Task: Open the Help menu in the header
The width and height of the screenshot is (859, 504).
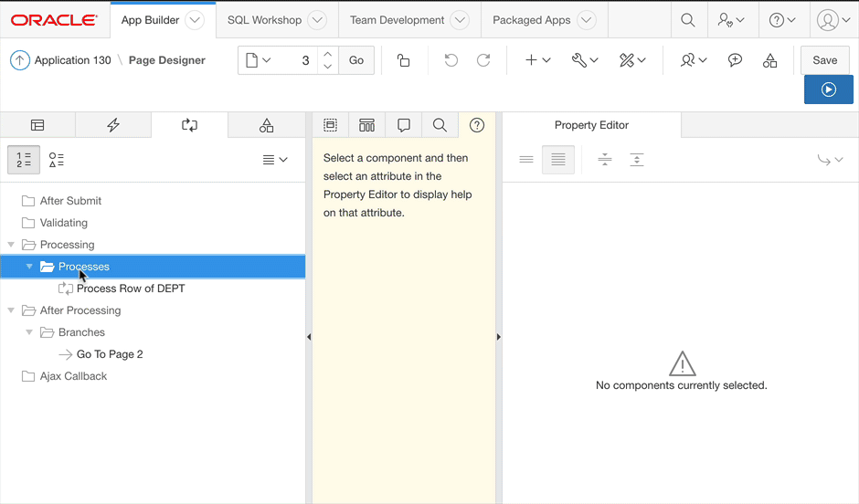Action: (782, 20)
